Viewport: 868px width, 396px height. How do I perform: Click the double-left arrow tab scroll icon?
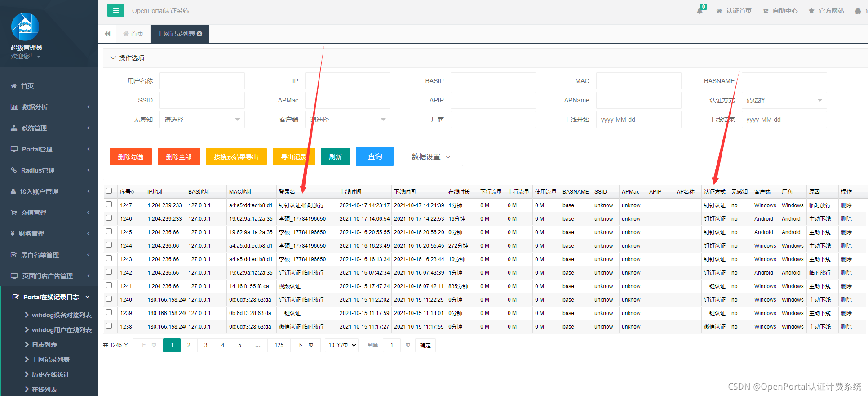(107, 34)
